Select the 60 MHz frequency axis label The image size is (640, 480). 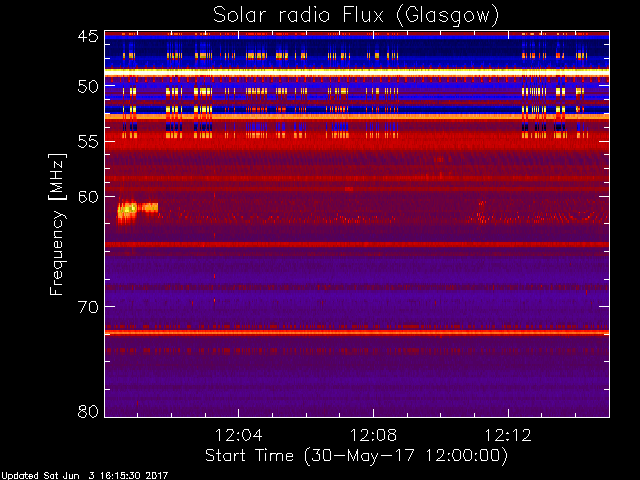tap(88, 197)
